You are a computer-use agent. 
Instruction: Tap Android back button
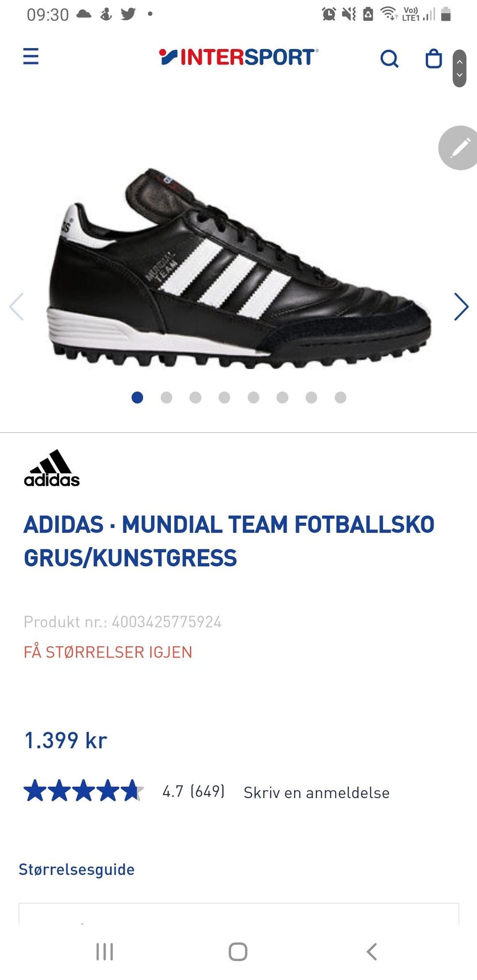372,952
